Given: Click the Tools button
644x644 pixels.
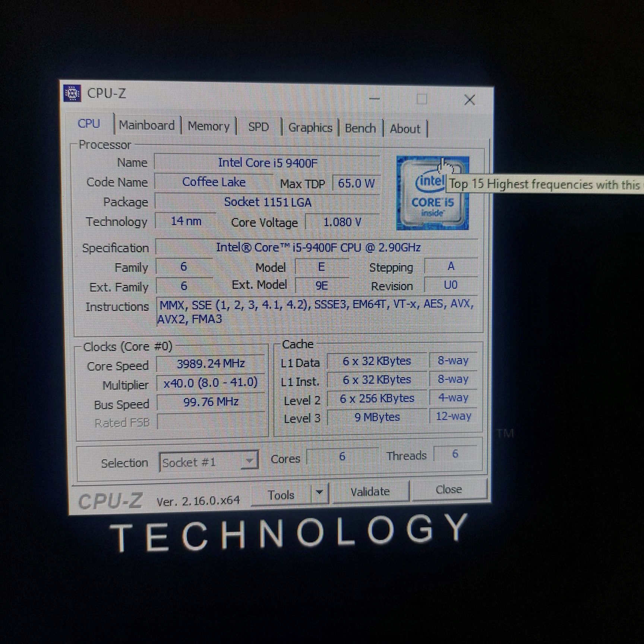Looking at the screenshot, I should pyautogui.click(x=281, y=495).
